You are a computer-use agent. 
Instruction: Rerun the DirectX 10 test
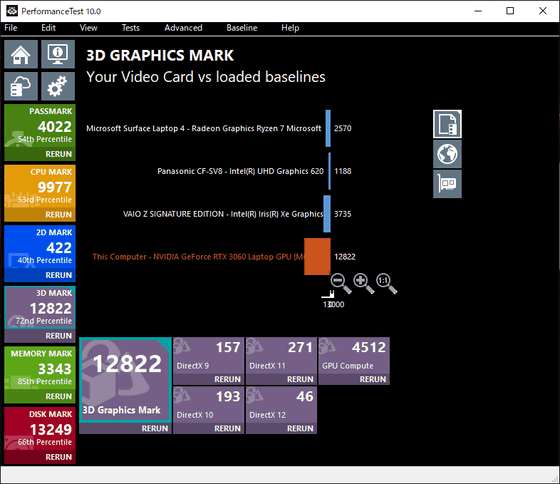[x=228, y=428]
